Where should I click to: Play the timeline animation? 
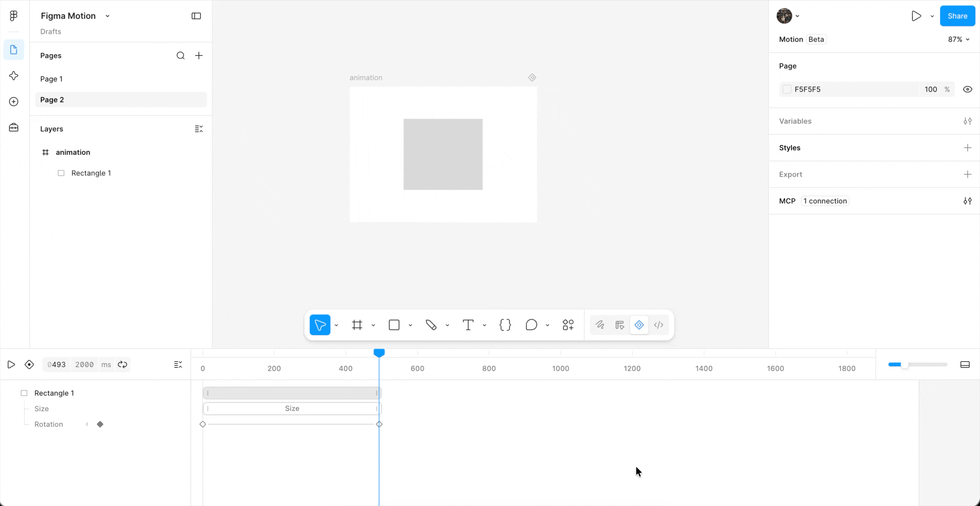tap(11, 365)
